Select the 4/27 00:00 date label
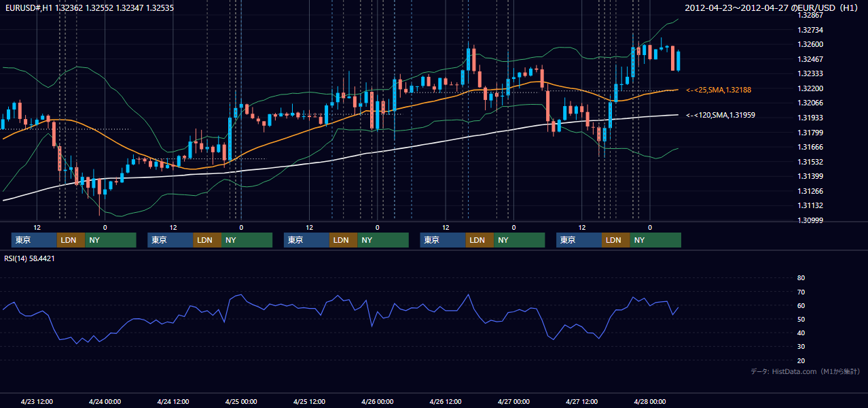This screenshot has height=408, width=868. tap(513, 401)
